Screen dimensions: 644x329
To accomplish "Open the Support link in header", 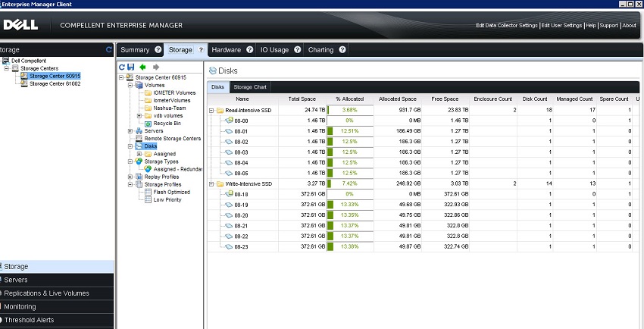I will coord(608,26).
